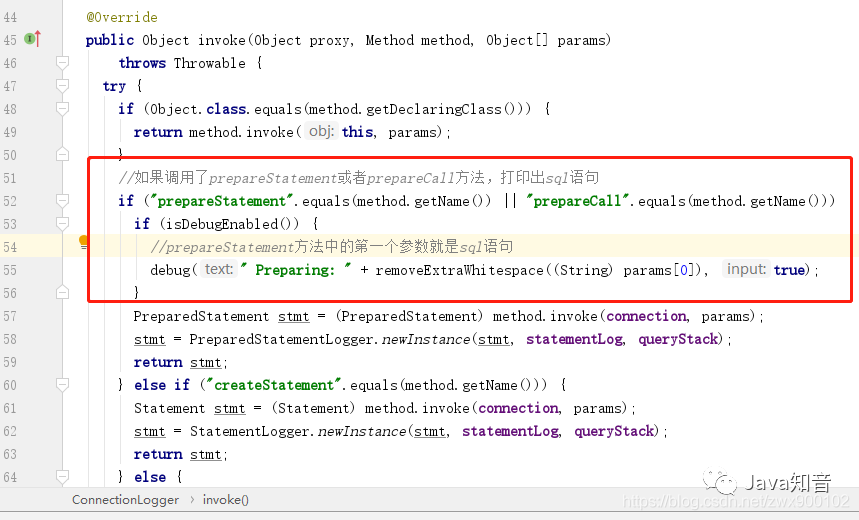Image resolution: width=859 pixels, height=520 pixels.
Task: Click the 'debug' method call on line 55
Action: pyautogui.click(x=170, y=270)
